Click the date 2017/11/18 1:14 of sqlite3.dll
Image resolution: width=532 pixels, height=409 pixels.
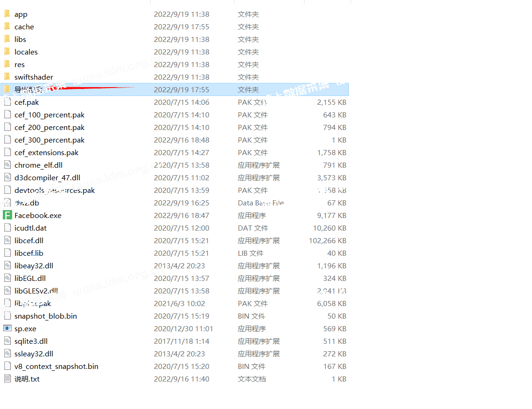point(181,341)
